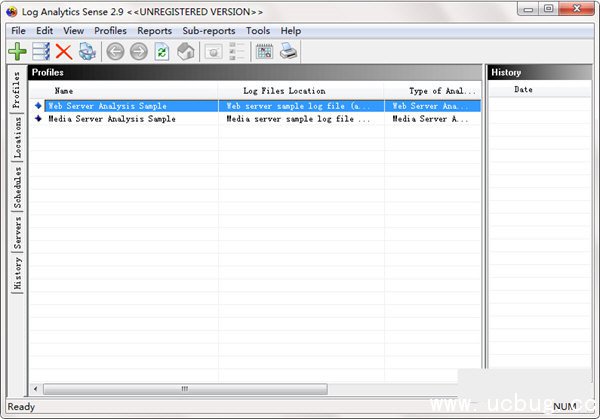This screenshot has width=600, height=419.
Task: Maximize the Log Analytics Sense window
Action: [549, 9]
